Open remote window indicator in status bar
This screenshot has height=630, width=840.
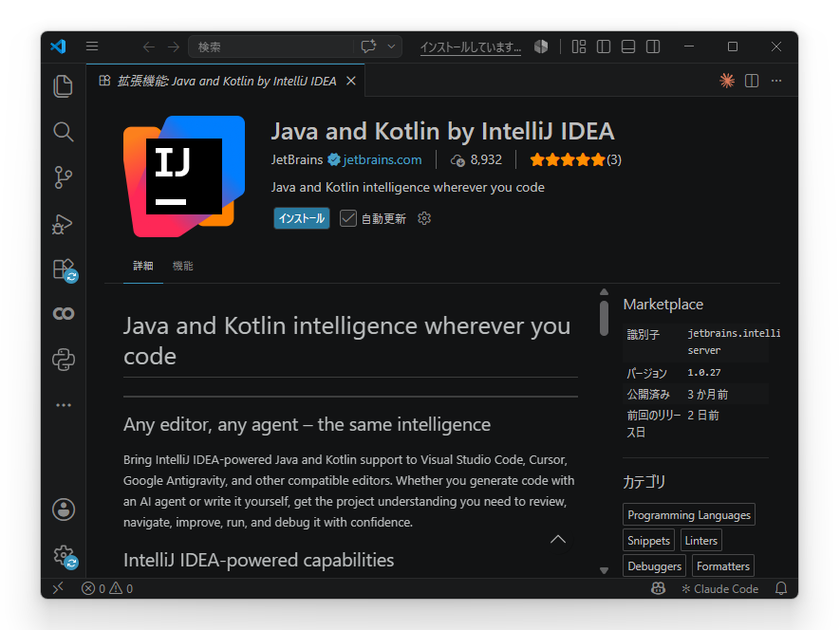coord(58,588)
